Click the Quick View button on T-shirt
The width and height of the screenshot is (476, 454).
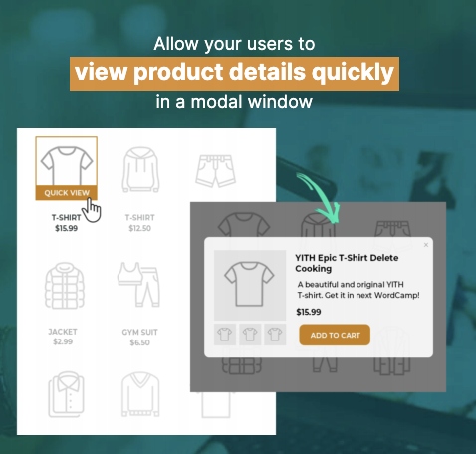click(67, 193)
